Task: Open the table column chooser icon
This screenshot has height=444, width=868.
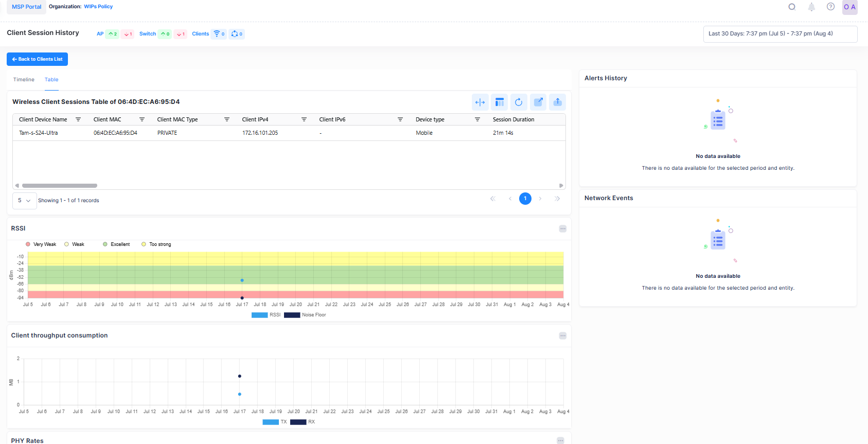Action: (x=499, y=102)
